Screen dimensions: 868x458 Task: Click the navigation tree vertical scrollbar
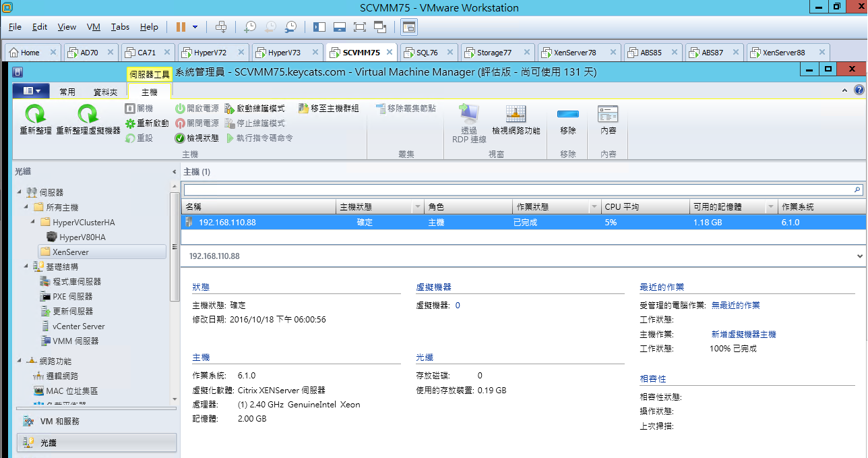pos(174,246)
